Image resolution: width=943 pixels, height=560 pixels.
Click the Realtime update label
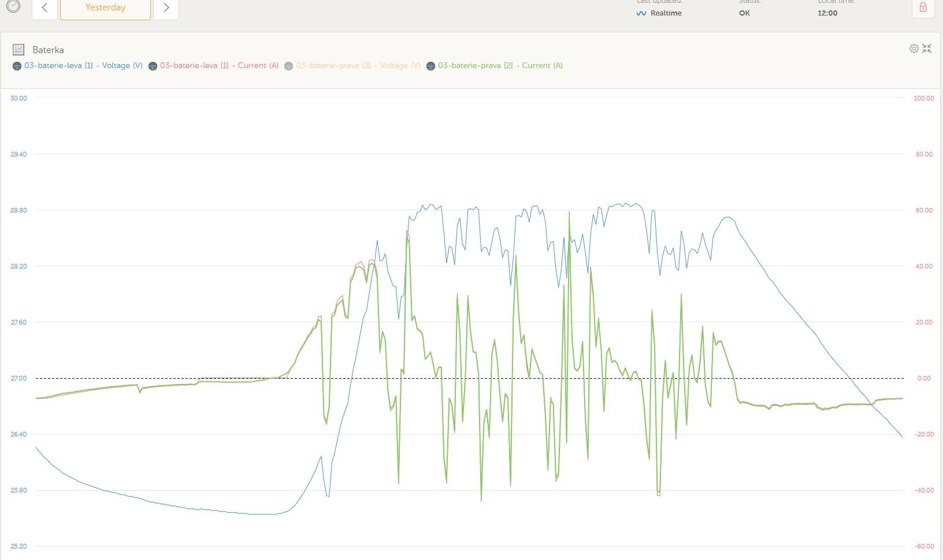click(x=666, y=13)
